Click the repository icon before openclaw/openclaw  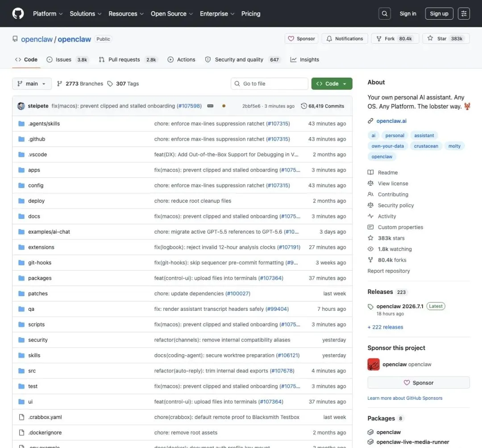click(x=15, y=39)
